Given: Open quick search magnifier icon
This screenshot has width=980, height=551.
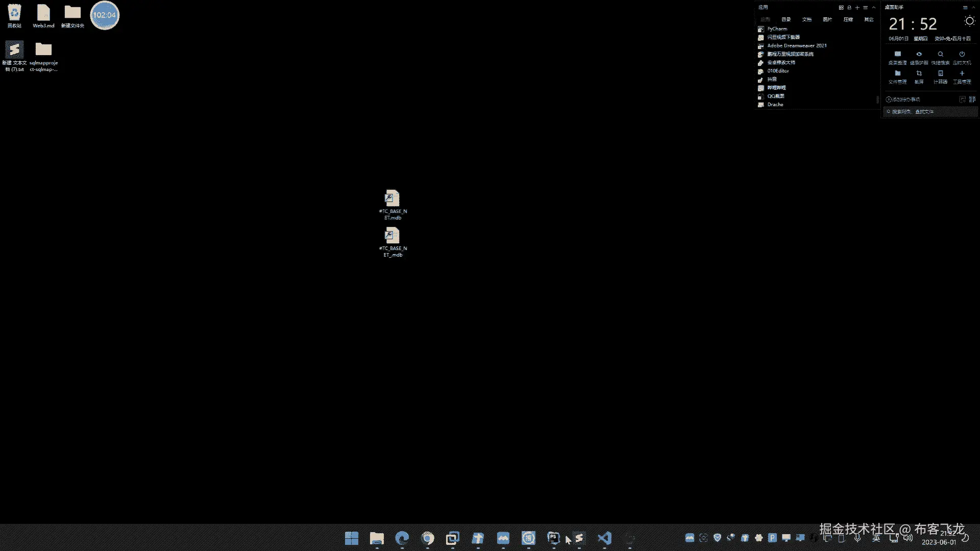Looking at the screenshot, I should [940, 54].
